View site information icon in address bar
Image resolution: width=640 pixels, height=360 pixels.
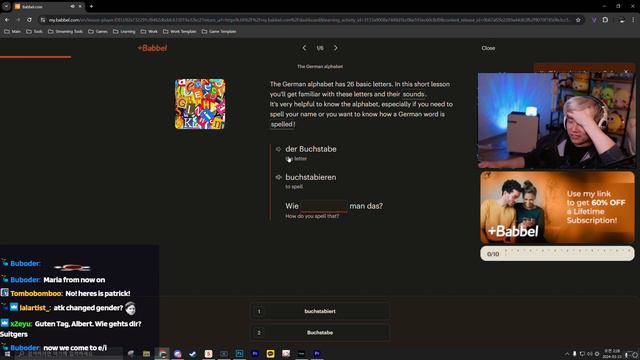[x=43, y=20]
